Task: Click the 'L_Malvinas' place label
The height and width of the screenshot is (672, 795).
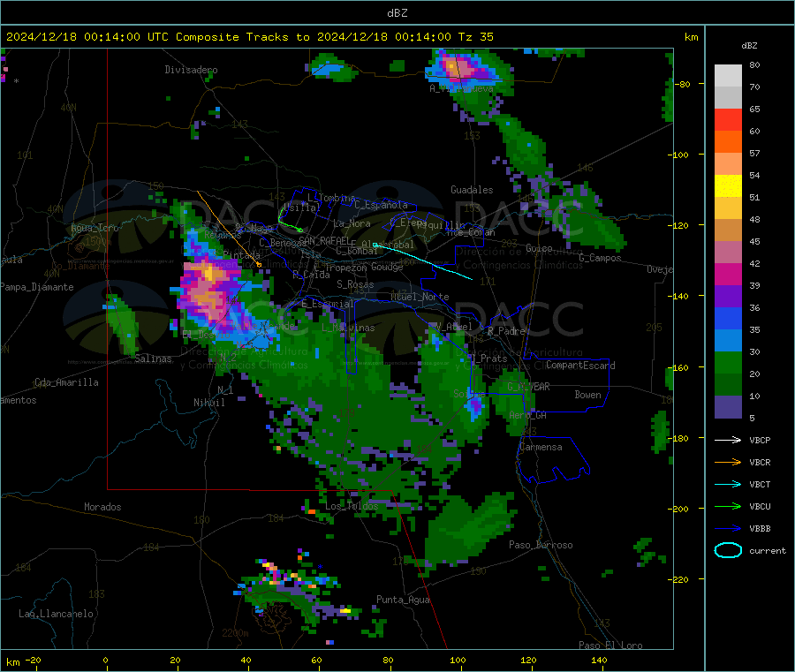Action: tap(348, 328)
